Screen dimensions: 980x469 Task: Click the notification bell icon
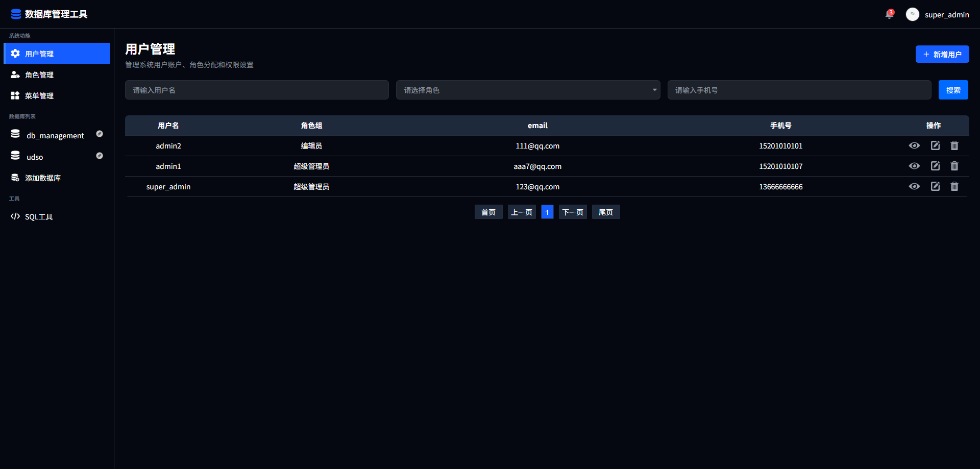pyautogui.click(x=889, y=15)
